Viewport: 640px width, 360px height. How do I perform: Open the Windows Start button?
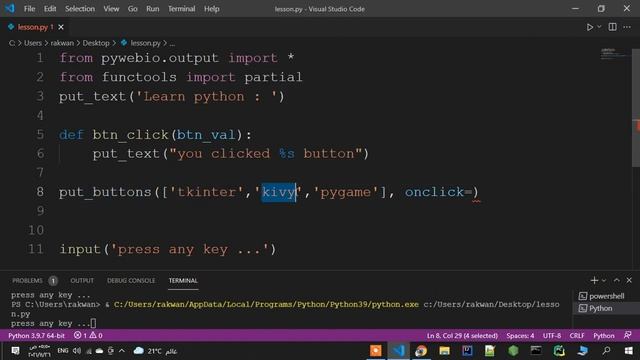(628, 351)
